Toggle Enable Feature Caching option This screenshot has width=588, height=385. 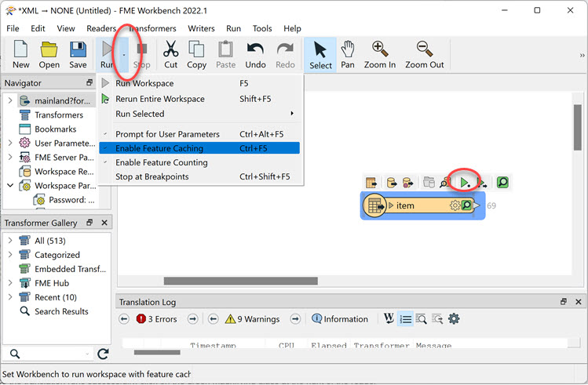pos(199,148)
